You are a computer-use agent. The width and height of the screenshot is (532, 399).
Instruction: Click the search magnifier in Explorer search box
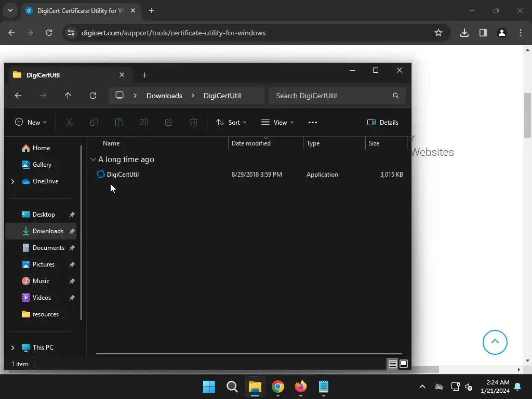click(x=395, y=96)
